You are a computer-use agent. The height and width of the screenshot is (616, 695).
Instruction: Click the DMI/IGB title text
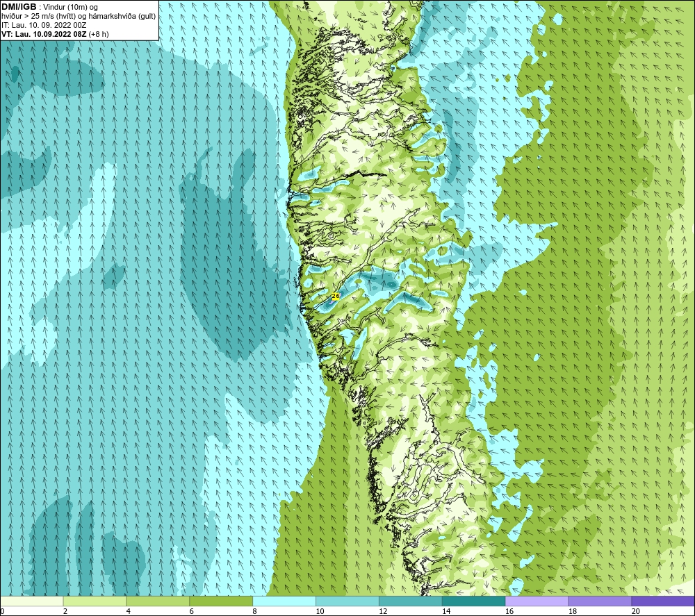coord(19,7)
